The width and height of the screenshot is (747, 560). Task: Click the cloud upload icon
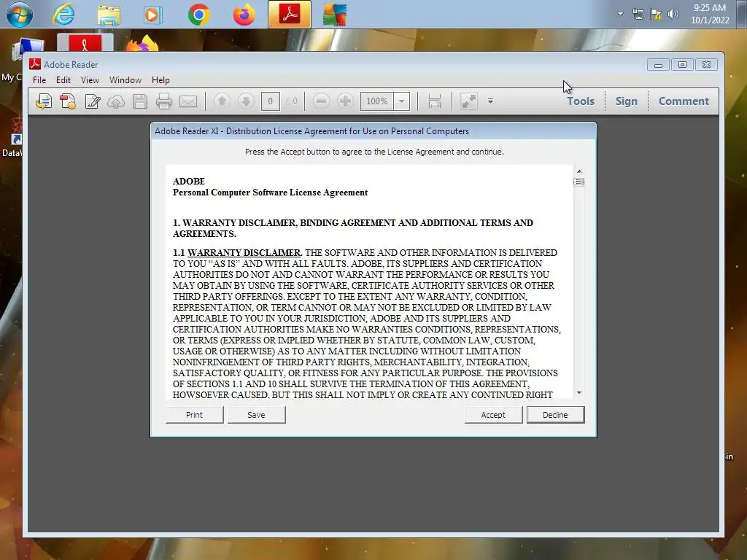pos(116,101)
